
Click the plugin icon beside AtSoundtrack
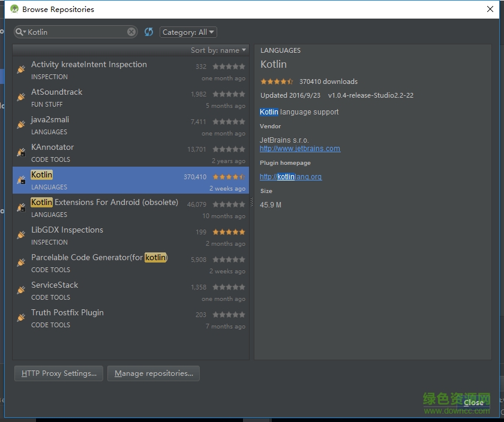pyautogui.click(x=21, y=98)
